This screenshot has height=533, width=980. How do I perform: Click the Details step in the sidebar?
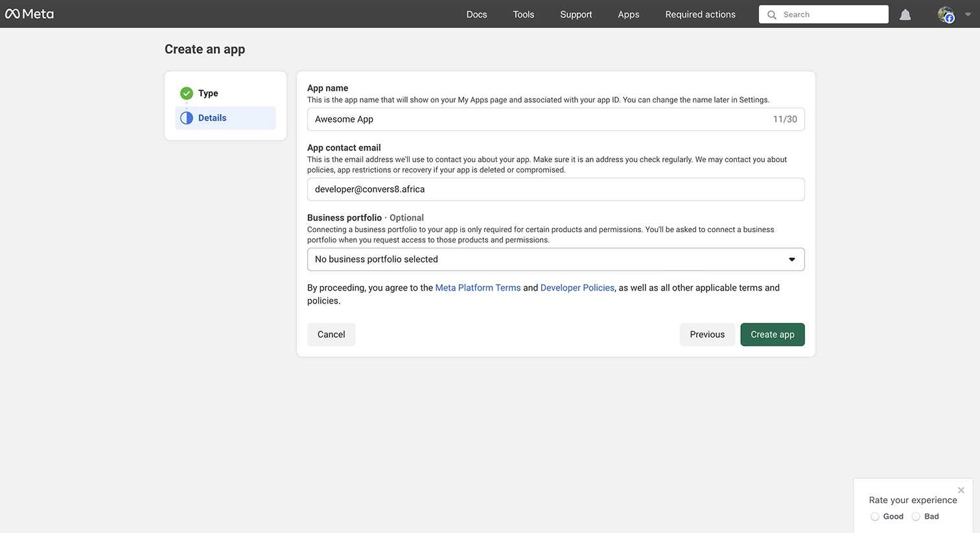point(212,117)
